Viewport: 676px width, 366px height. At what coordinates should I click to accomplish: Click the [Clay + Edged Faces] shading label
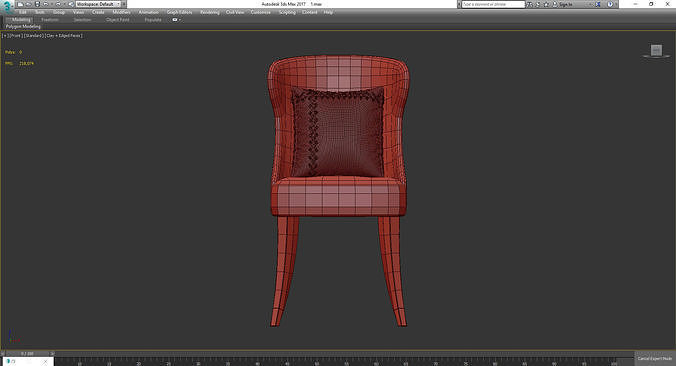pyautogui.click(x=64, y=36)
